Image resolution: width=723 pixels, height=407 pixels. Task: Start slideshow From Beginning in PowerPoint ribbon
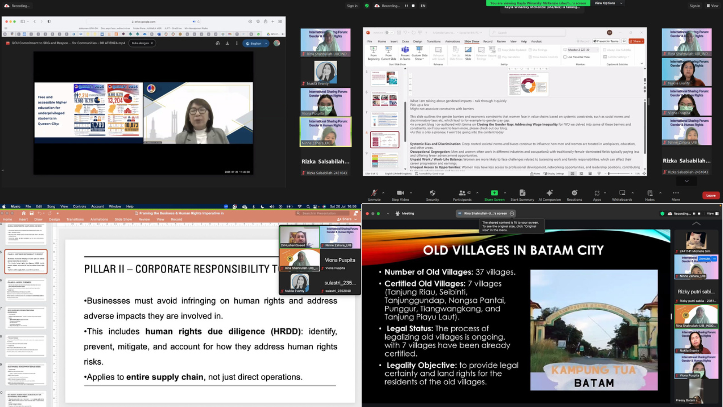373,53
